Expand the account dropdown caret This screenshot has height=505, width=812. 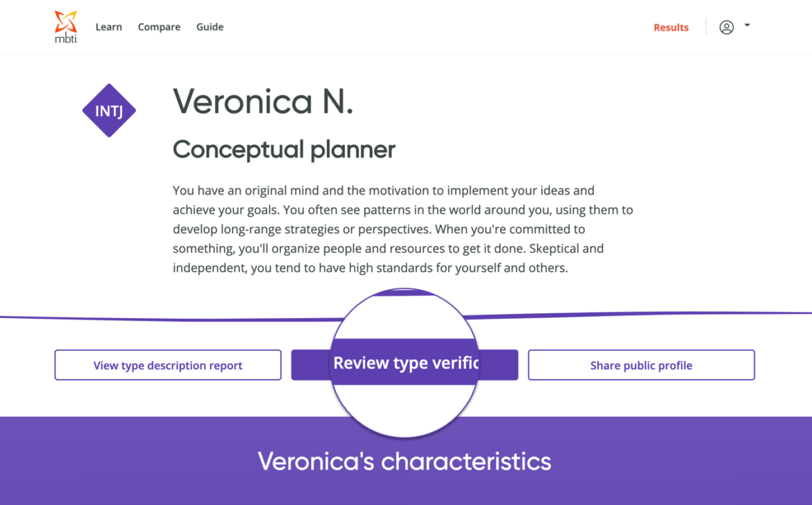pos(747,25)
